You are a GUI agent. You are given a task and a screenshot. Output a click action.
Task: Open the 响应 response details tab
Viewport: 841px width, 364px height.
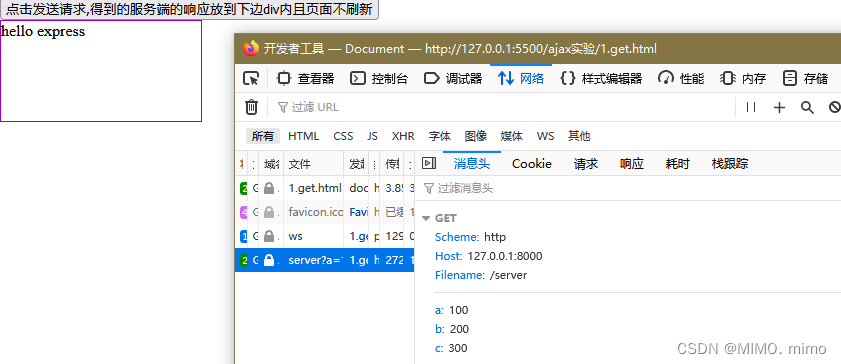[x=632, y=164]
